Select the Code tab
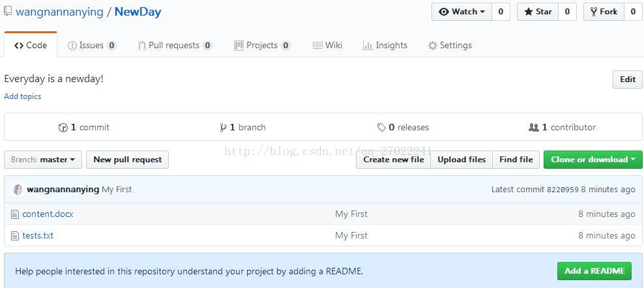 tap(31, 45)
